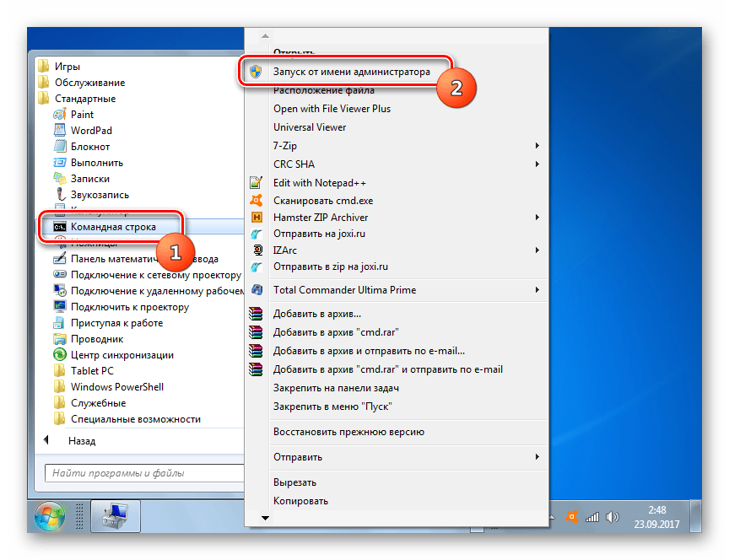Screen dimensions: 729x560
Task: Choose Universal Viewer menu entry
Action: click(x=310, y=127)
